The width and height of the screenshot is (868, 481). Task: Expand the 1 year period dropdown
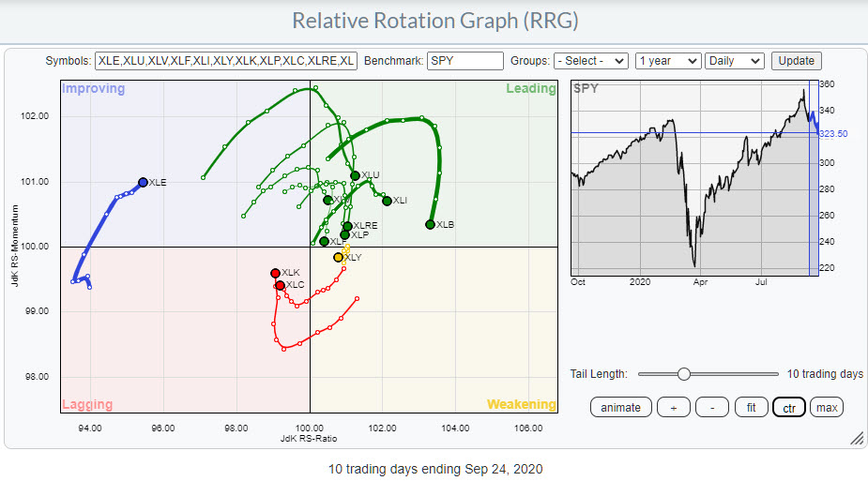click(667, 61)
